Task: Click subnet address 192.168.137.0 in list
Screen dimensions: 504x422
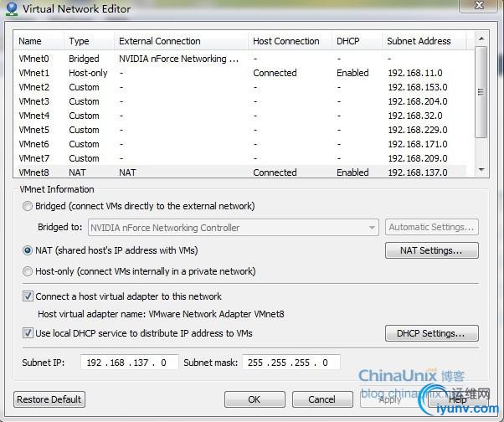Action: pyautogui.click(x=418, y=172)
